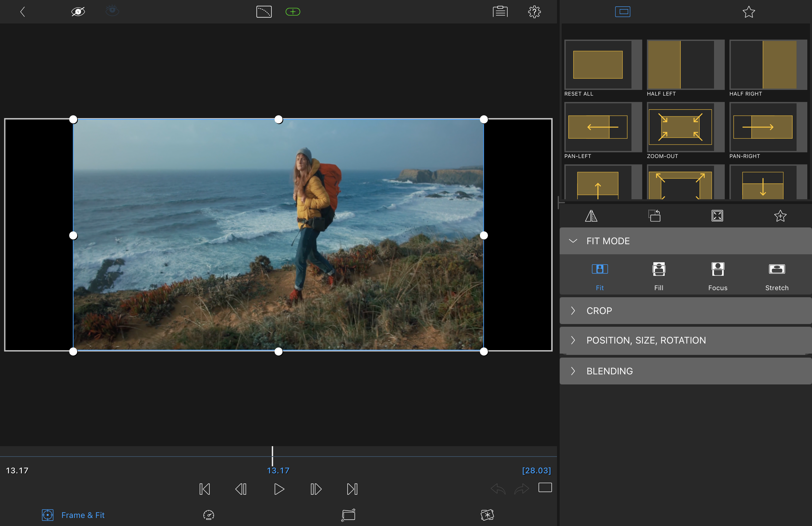The image size is (812, 526).
Task: Click the redo arrow
Action: pos(522,489)
